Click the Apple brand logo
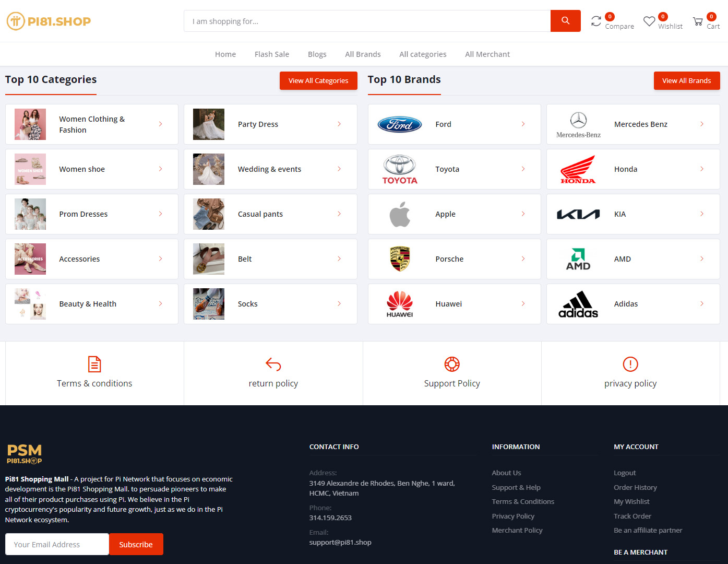The width and height of the screenshot is (728, 564). tap(400, 214)
